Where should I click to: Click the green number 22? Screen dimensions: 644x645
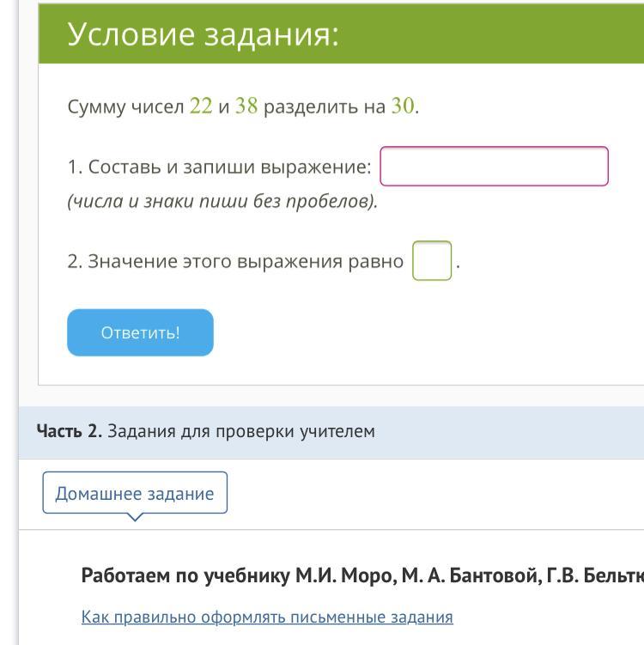[x=201, y=107]
